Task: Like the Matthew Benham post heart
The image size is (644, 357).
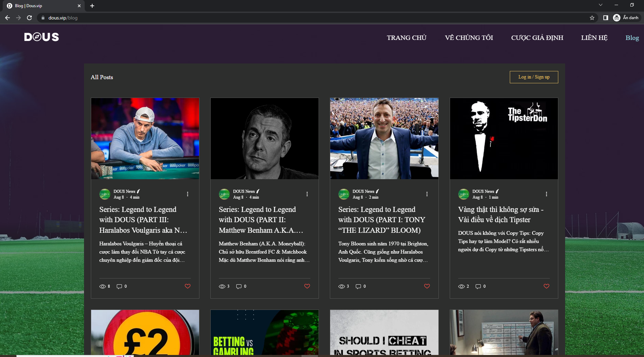Action: coord(307,286)
